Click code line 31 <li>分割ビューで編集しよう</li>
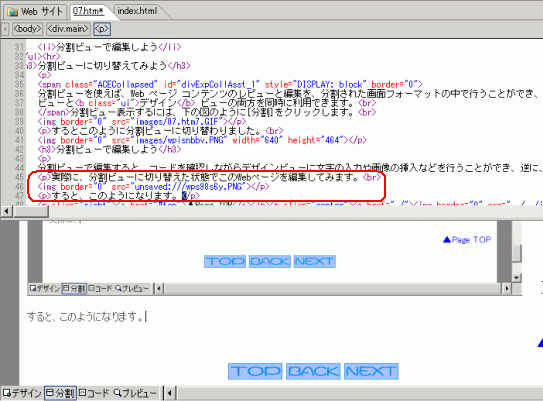 [109, 47]
